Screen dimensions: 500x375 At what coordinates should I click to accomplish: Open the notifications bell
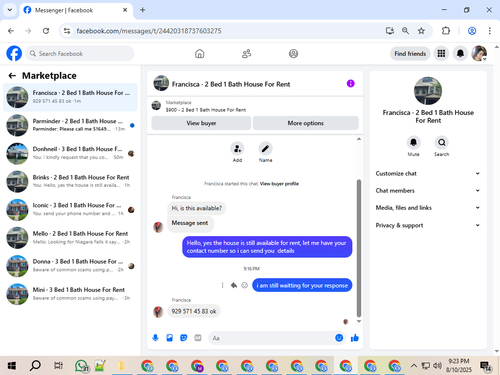(460, 53)
